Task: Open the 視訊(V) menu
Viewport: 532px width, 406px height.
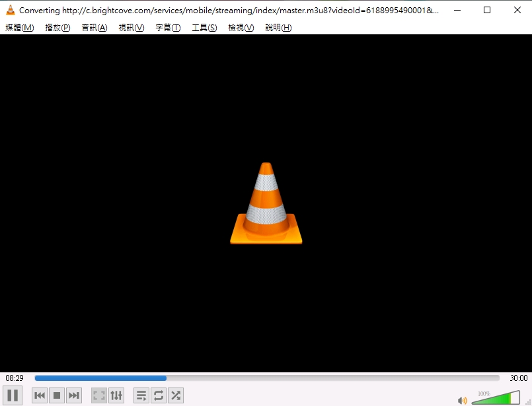Action: [132, 28]
